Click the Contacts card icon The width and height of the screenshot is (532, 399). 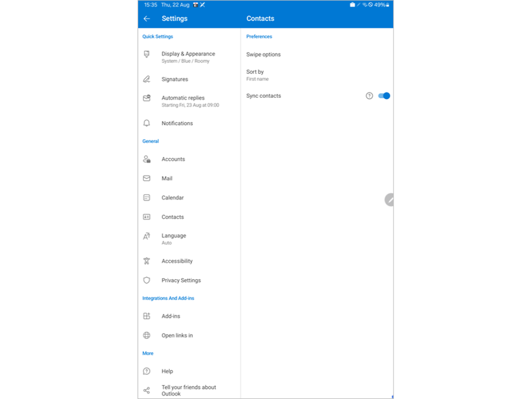click(x=146, y=217)
